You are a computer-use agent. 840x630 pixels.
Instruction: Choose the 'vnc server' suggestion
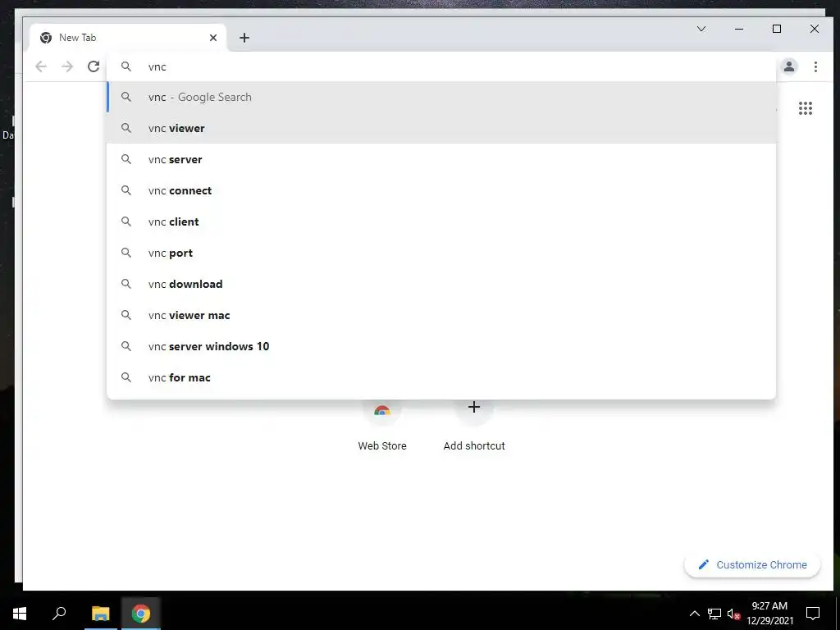tap(441, 159)
